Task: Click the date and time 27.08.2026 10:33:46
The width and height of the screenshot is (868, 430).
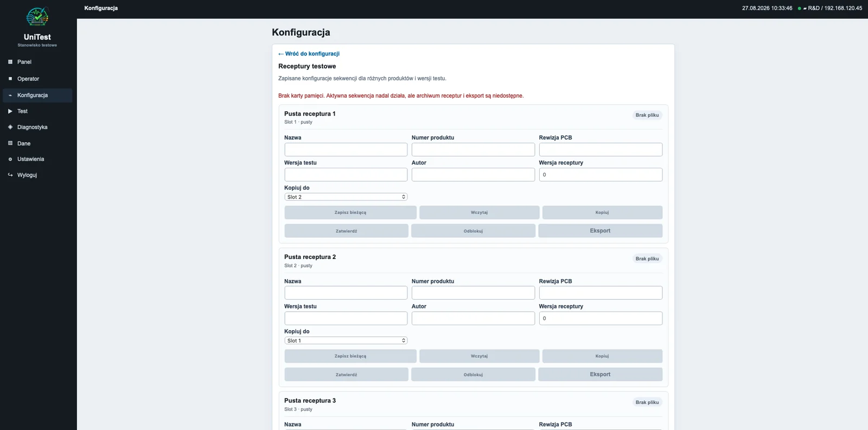Action: pos(767,8)
